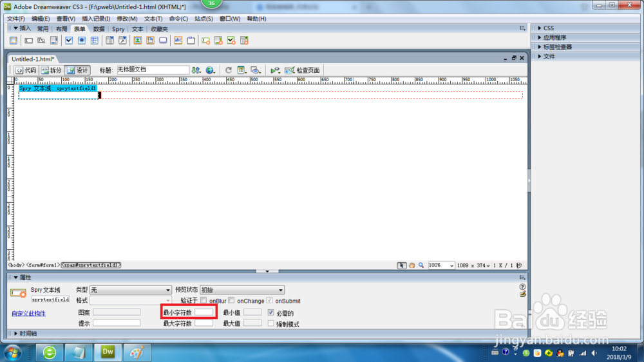The image size is (644, 362).
Task: Uncheck the 必需的 checkbox
Action: click(x=270, y=312)
